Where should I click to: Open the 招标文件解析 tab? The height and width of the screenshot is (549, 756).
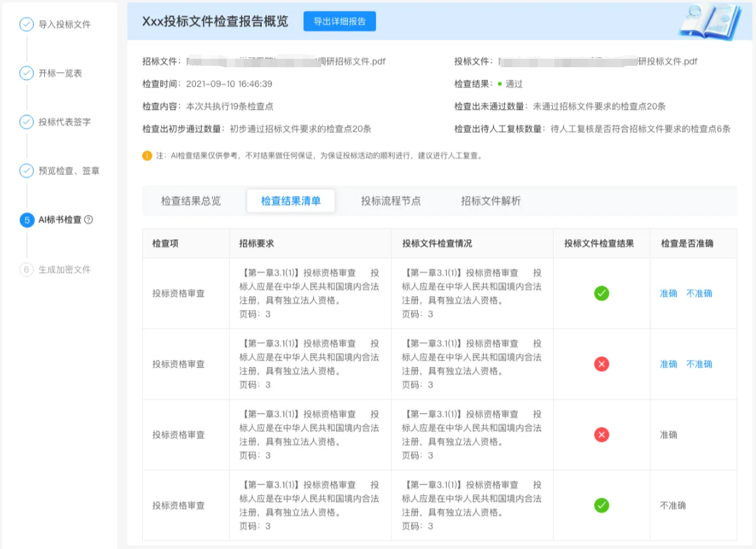tap(491, 201)
